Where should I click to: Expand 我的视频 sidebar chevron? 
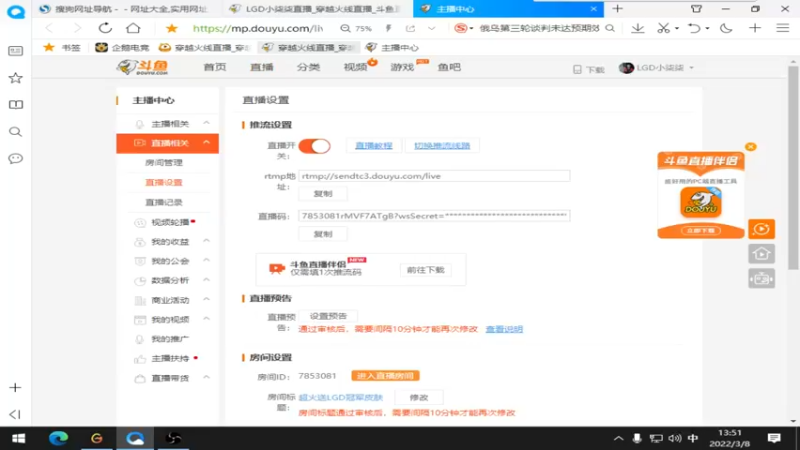(x=207, y=319)
